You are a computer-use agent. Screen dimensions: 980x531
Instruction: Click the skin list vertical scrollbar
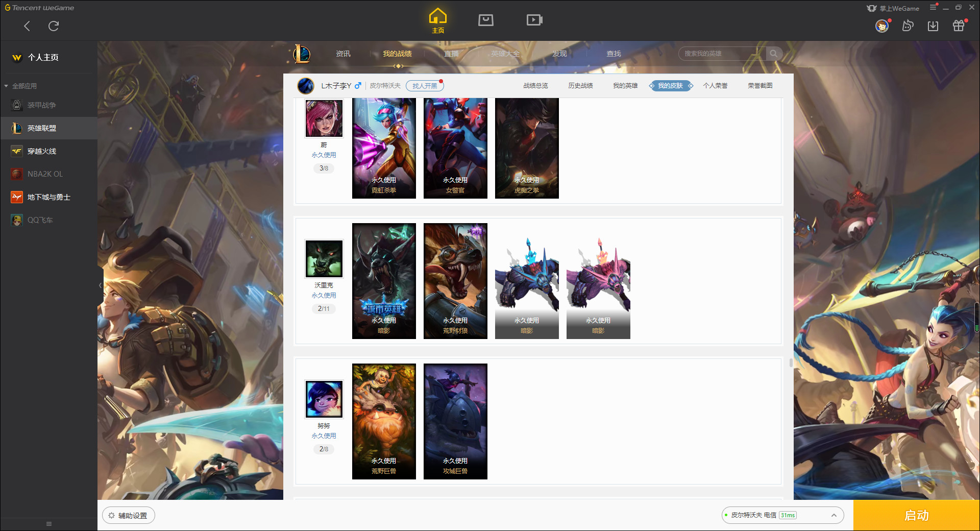(x=791, y=363)
